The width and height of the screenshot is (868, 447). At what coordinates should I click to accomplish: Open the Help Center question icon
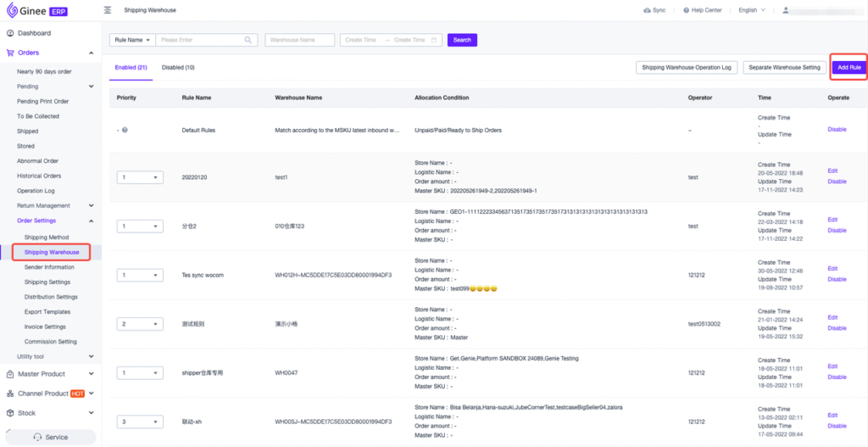[x=687, y=10]
